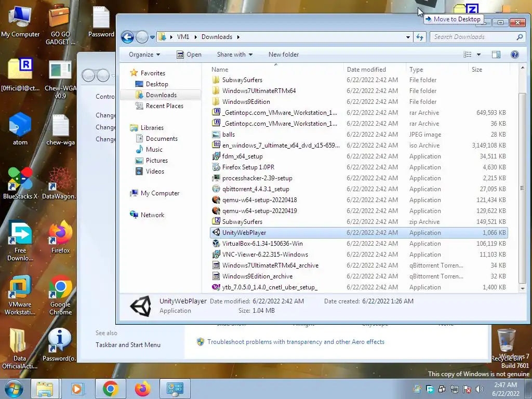The image size is (532, 399).
Task: Launch Free Download Manager shortcut
Action: click(x=20, y=241)
